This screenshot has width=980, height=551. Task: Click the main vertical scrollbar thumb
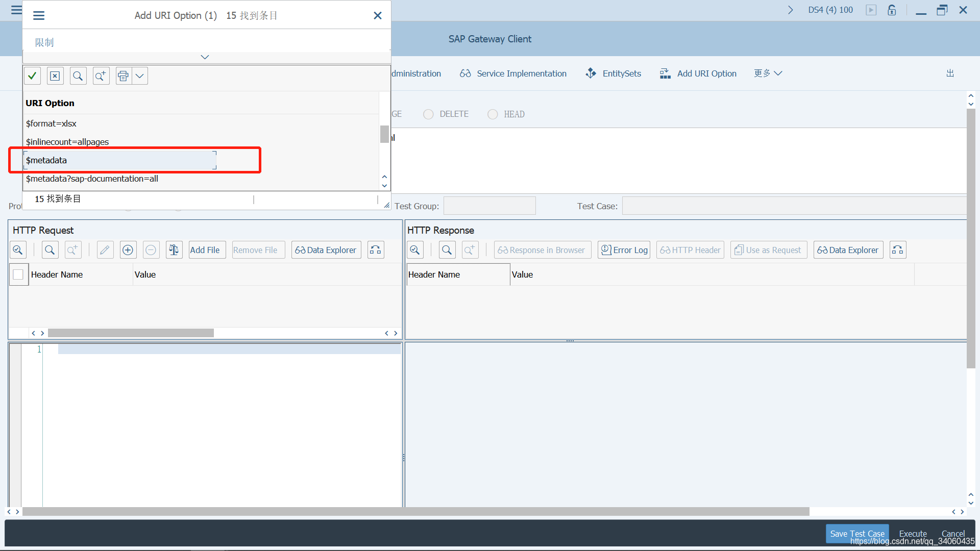tap(971, 238)
